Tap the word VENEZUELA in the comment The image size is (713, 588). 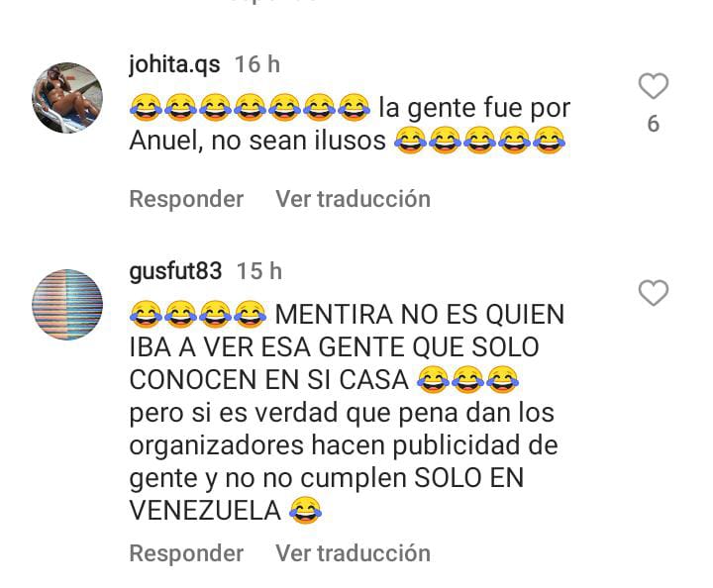tap(206, 511)
